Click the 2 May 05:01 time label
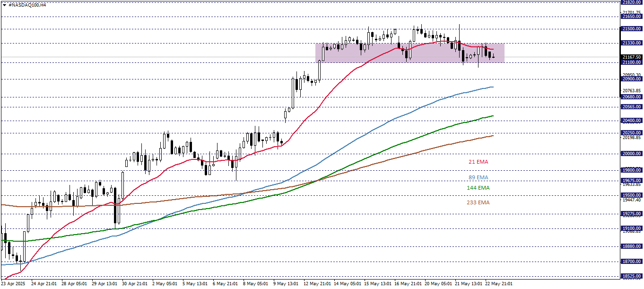This screenshot has width=644, height=289. coord(165,284)
